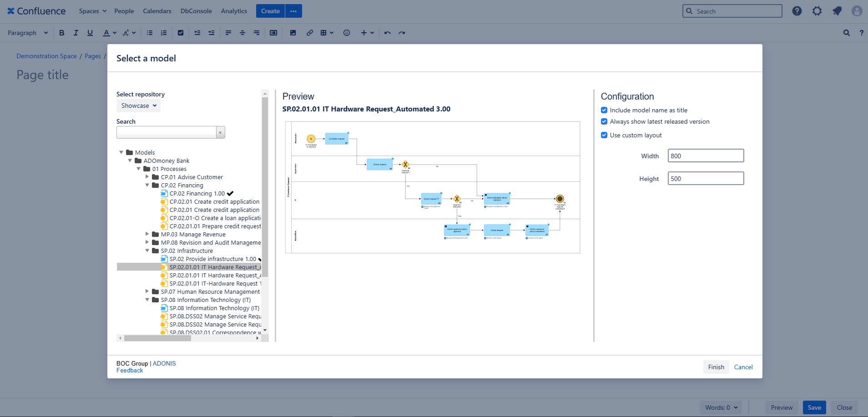The image size is (868, 417).
Task: Change the Width value to 1000
Action: [x=705, y=155]
